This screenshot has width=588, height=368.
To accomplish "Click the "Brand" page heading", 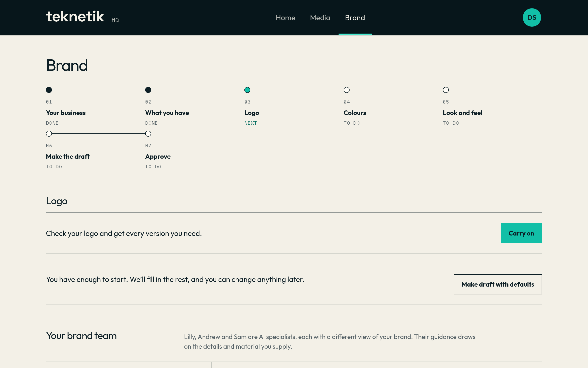I will point(67,65).
